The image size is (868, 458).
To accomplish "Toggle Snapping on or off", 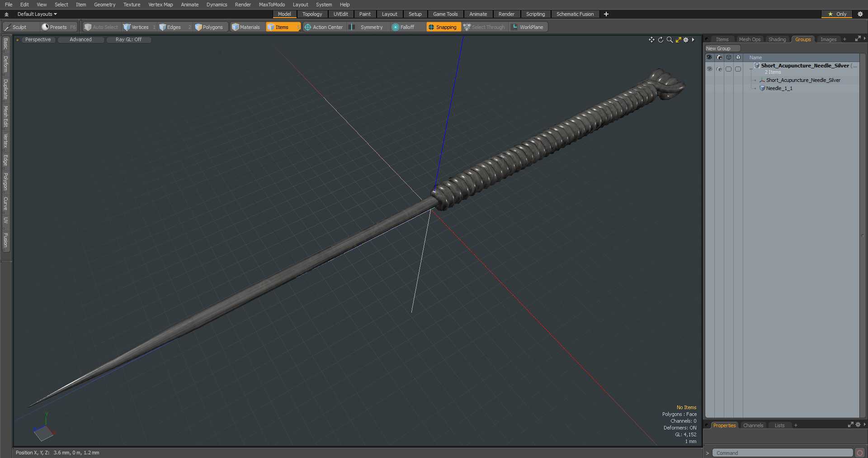I will [443, 27].
